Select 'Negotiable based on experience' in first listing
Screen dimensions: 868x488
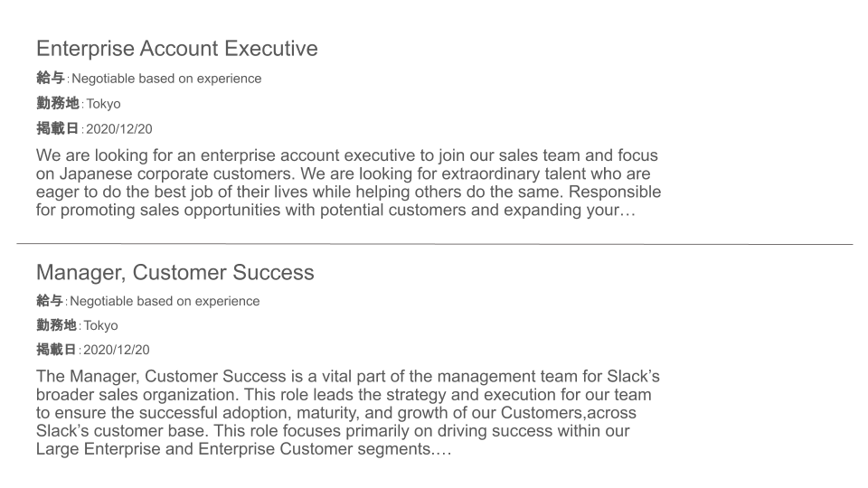point(166,79)
